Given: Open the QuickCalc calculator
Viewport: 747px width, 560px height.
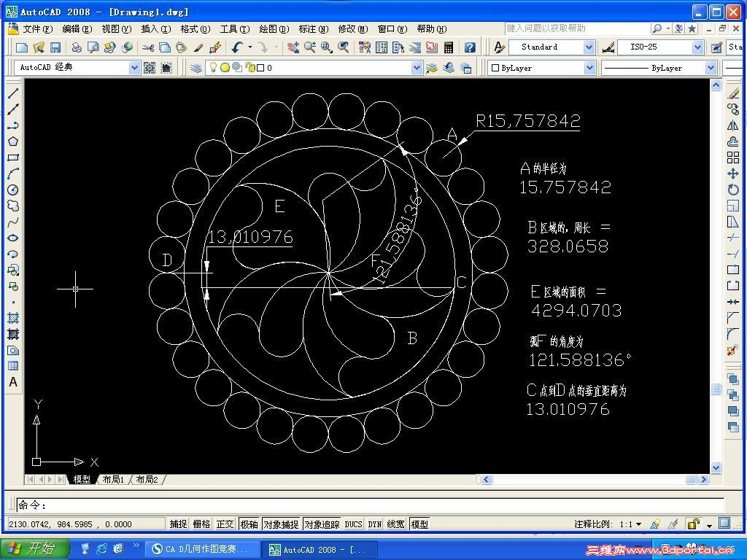Looking at the screenshot, I should pos(449,47).
